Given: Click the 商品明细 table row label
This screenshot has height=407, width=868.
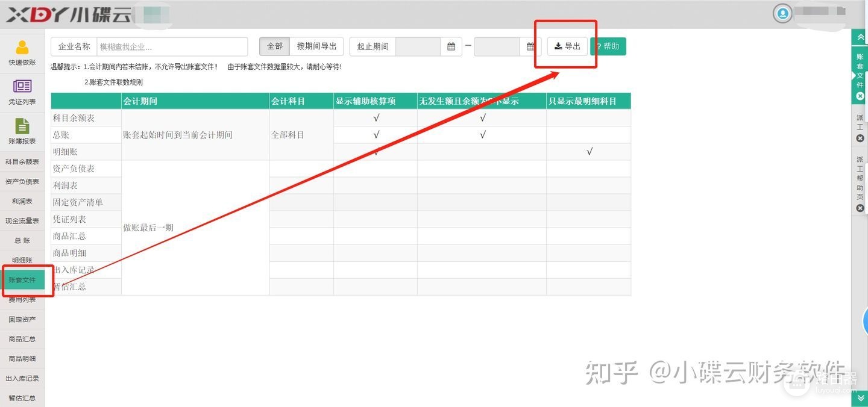Looking at the screenshot, I should (x=69, y=253).
